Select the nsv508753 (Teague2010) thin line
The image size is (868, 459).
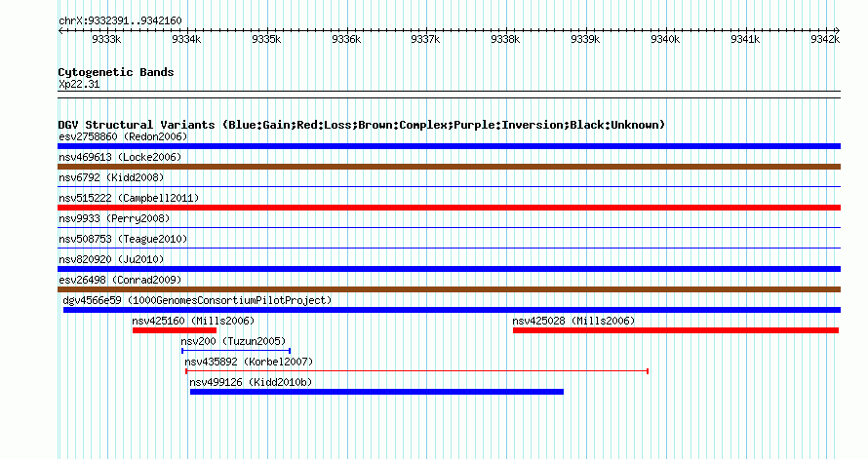tap(449, 249)
